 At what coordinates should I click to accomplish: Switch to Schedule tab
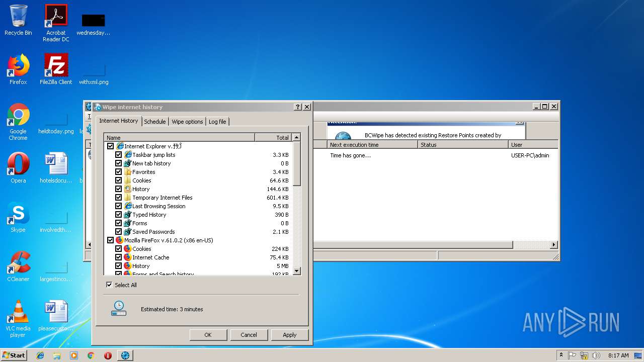[x=155, y=122]
